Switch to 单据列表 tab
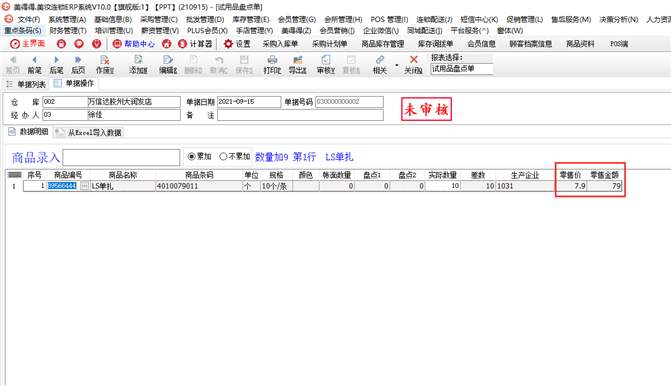Viewport: 671px width, 386px height. (26, 84)
